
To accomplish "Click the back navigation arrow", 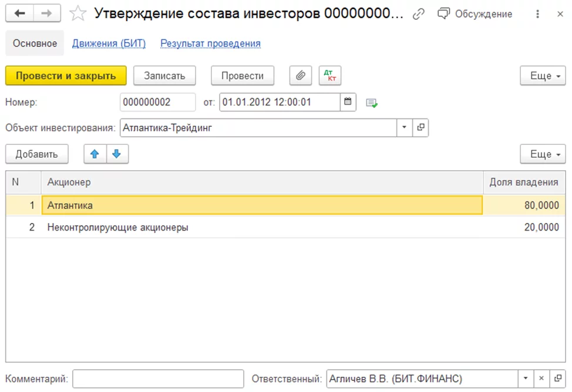I will point(20,14).
